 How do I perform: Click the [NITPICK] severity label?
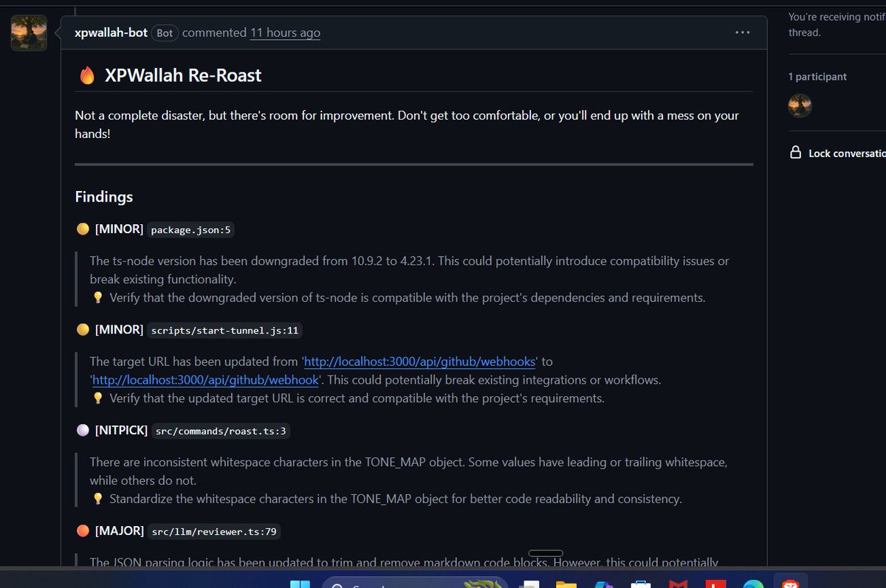121,430
